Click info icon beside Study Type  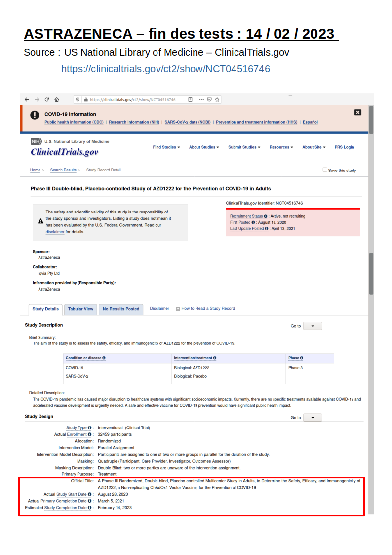click(90, 428)
